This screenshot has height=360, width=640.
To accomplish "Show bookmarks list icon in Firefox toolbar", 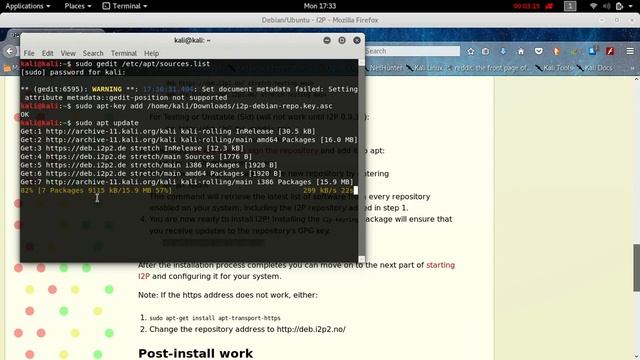I will coord(485,51).
